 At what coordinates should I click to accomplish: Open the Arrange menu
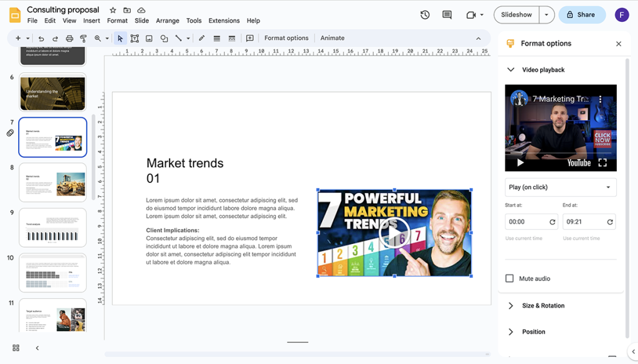(x=167, y=21)
